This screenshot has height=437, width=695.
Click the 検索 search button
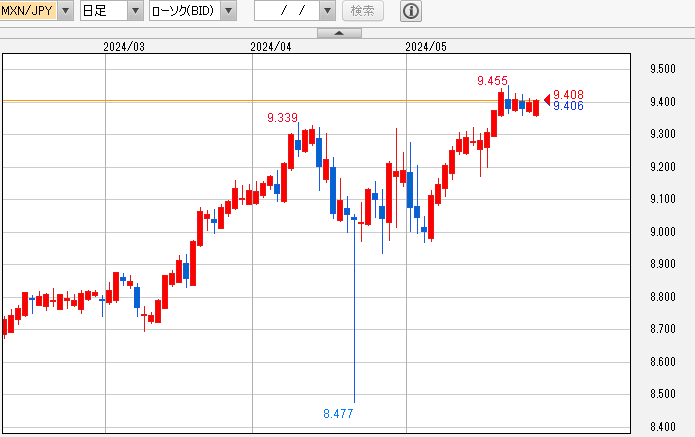click(363, 11)
